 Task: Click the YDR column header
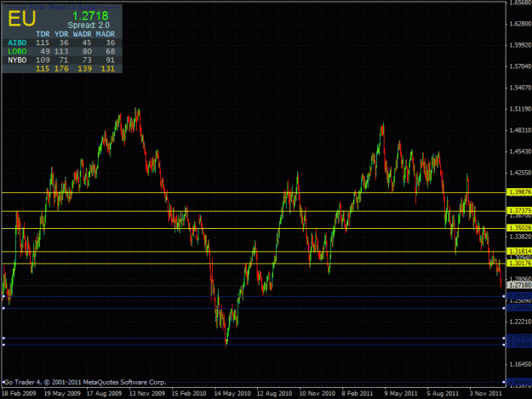pyautogui.click(x=61, y=34)
